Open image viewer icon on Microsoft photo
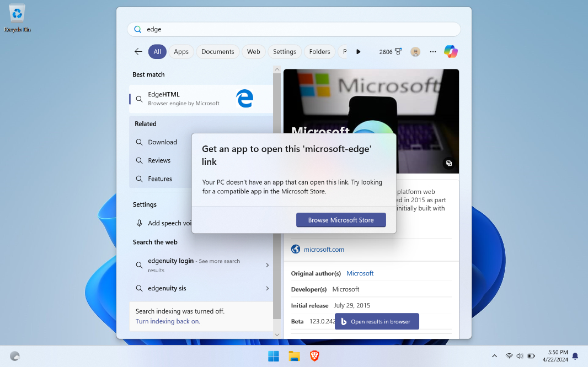 (x=448, y=163)
